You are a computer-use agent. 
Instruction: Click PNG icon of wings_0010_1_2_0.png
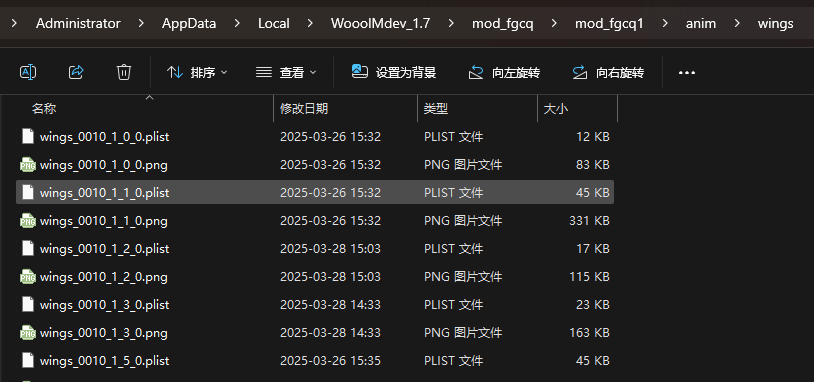pos(28,277)
